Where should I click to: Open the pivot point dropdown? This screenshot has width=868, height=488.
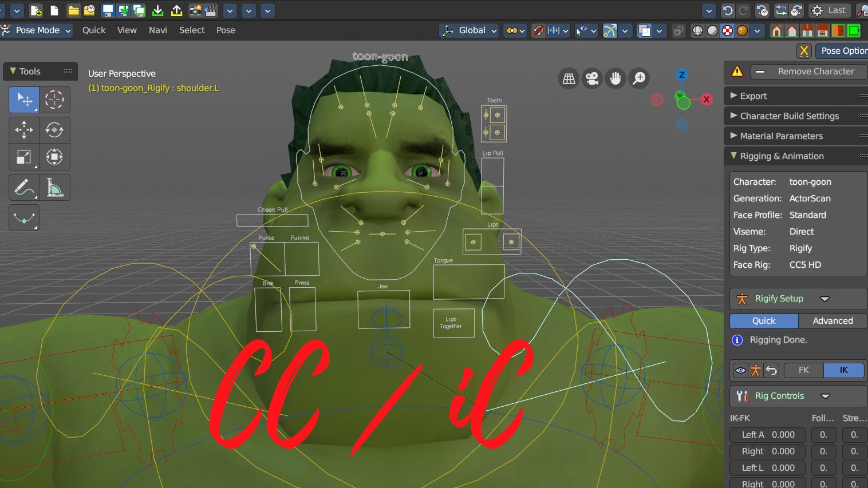[515, 30]
